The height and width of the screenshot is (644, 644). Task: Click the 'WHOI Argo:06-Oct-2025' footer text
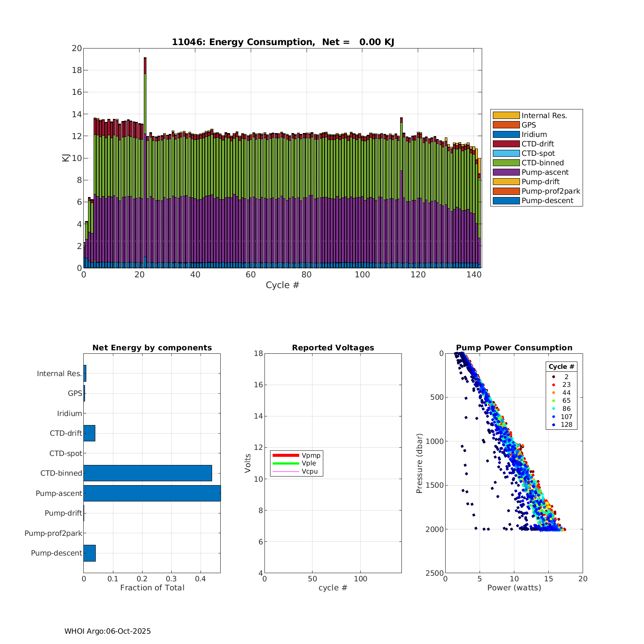[108, 631]
